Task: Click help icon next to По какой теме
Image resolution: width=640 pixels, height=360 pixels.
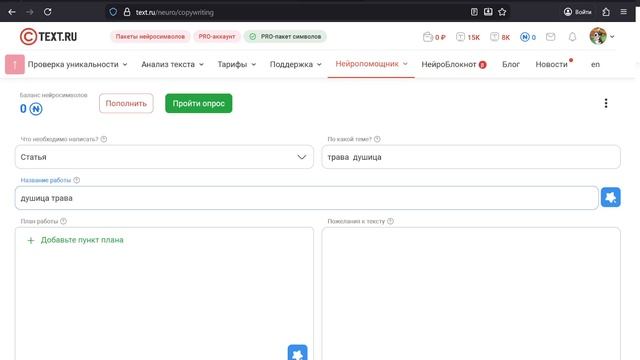Action: 377,139
